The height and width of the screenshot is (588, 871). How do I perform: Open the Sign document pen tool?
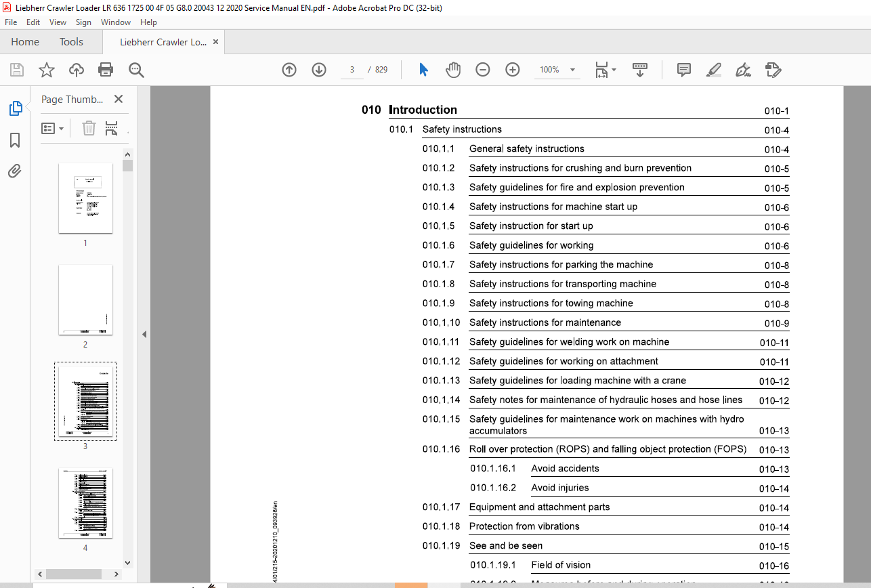[744, 70]
